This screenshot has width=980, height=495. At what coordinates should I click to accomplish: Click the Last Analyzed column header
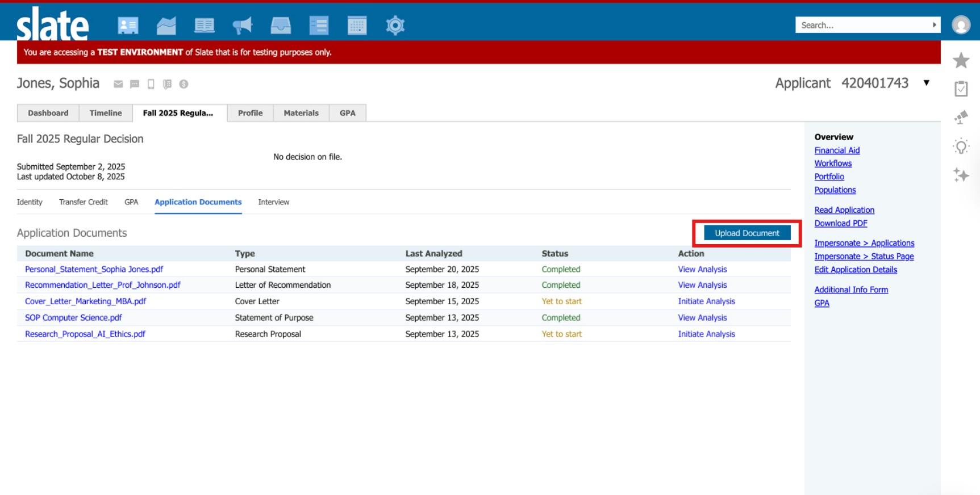coord(433,254)
